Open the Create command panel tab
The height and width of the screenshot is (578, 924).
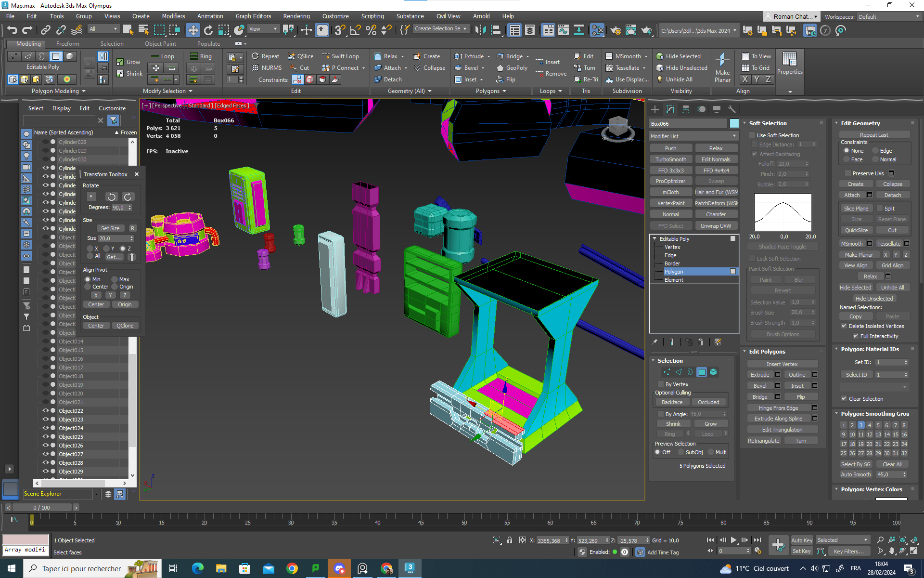[x=655, y=109]
